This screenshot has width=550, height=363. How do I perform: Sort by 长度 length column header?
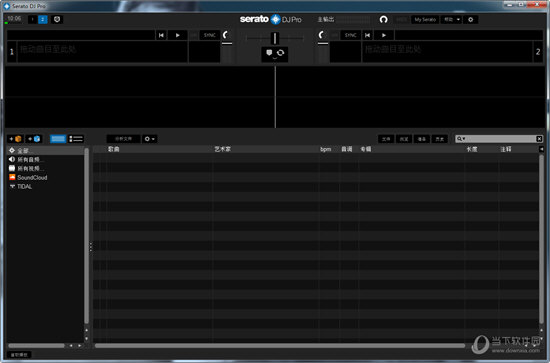coord(472,149)
